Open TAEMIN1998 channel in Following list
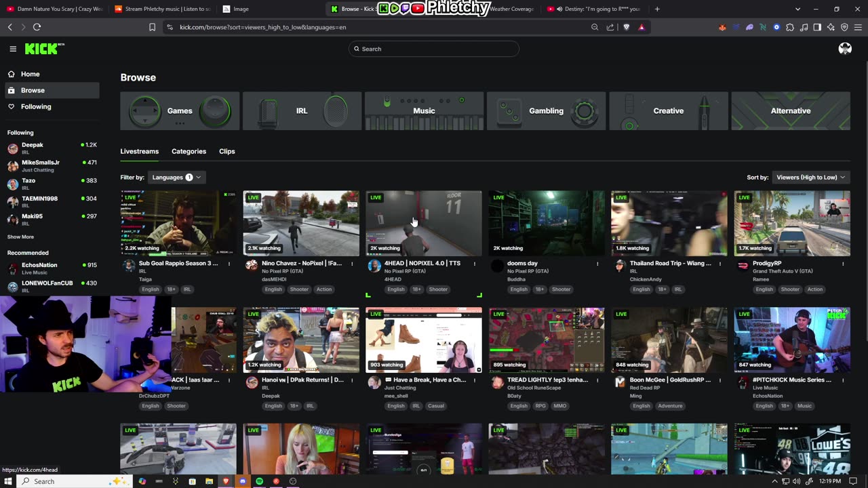 (x=52, y=201)
